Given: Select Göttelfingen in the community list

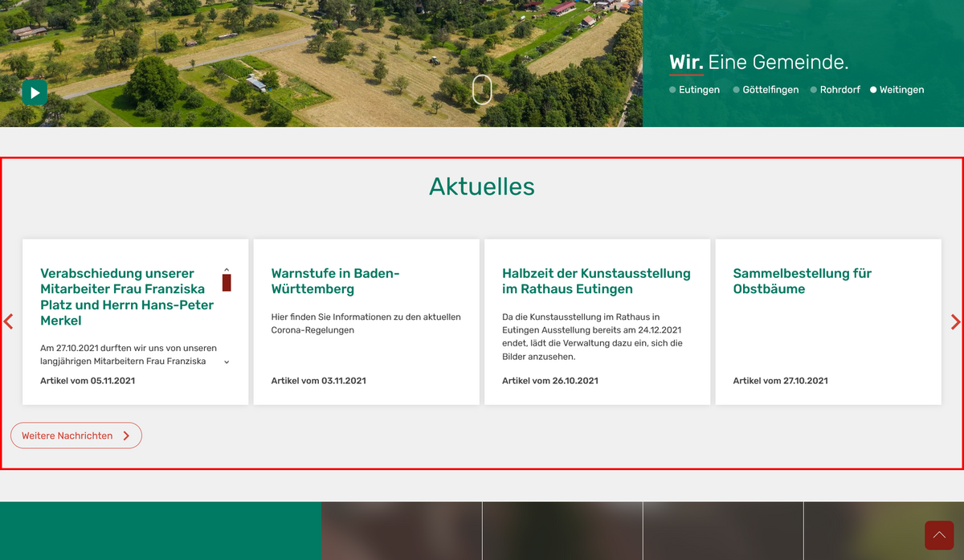Looking at the screenshot, I should [x=766, y=90].
